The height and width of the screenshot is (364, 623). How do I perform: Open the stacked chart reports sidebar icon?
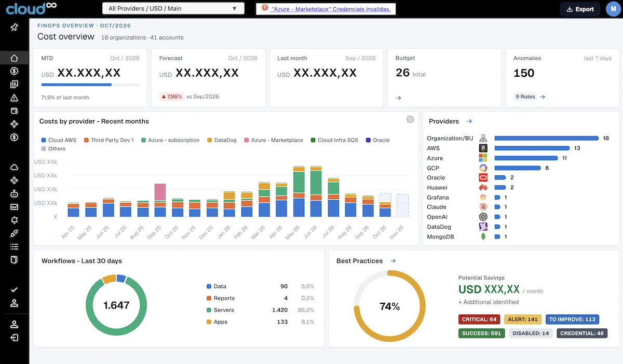tap(15, 85)
